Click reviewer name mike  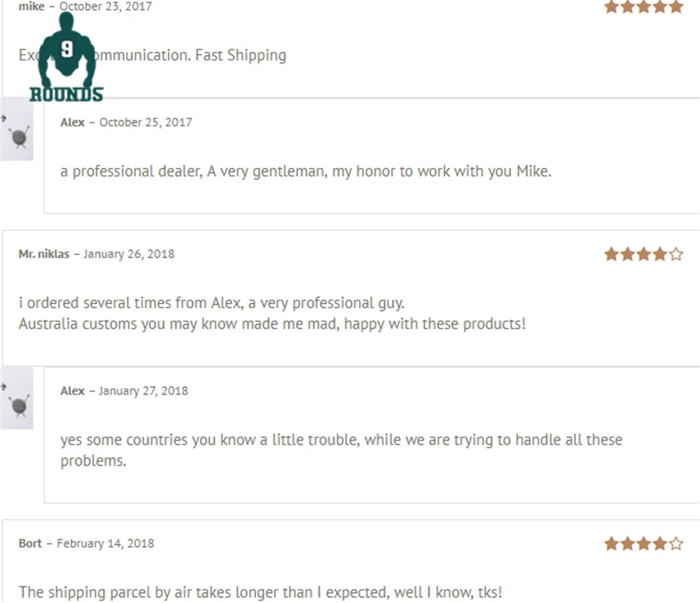click(x=31, y=7)
